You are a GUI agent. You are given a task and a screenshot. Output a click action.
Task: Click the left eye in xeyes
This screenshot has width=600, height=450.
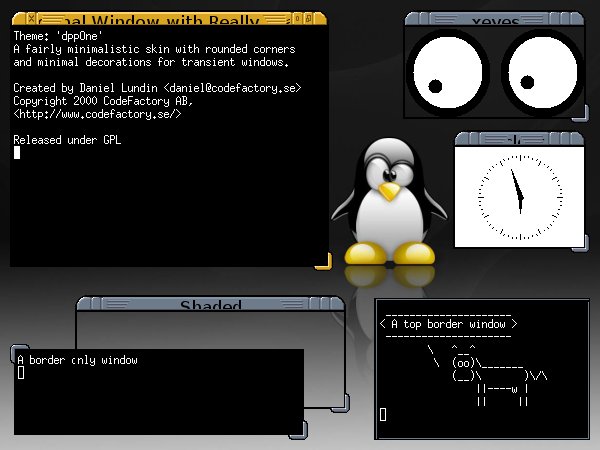click(447, 73)
